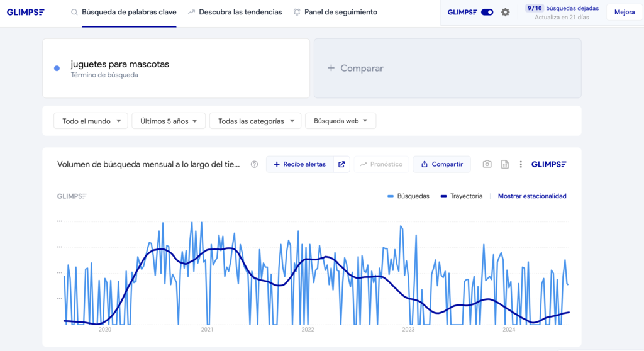Open the settings gear icon
The width and height of the screenshot is (644, 351).
coord(505,12)
